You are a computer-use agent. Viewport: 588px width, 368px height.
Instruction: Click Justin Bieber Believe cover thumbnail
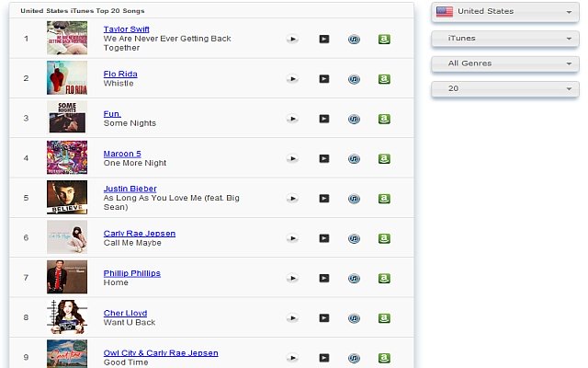coord(67,197)
